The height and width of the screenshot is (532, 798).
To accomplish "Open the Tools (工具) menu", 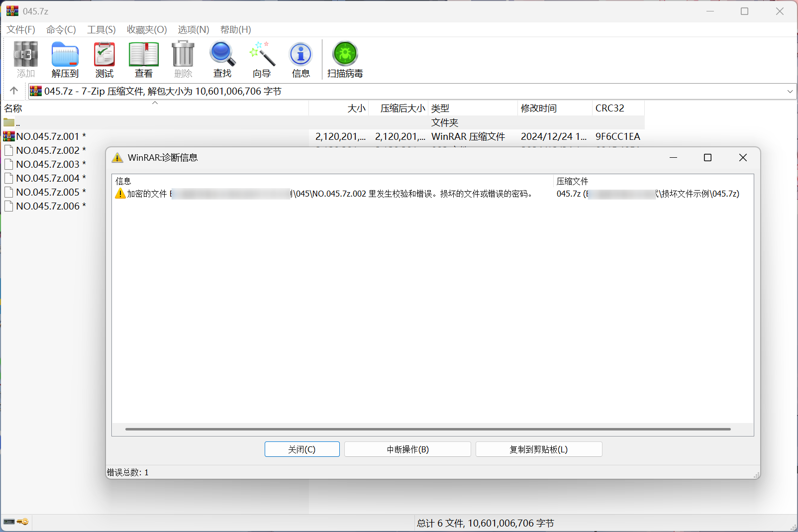I will [101, 30].
